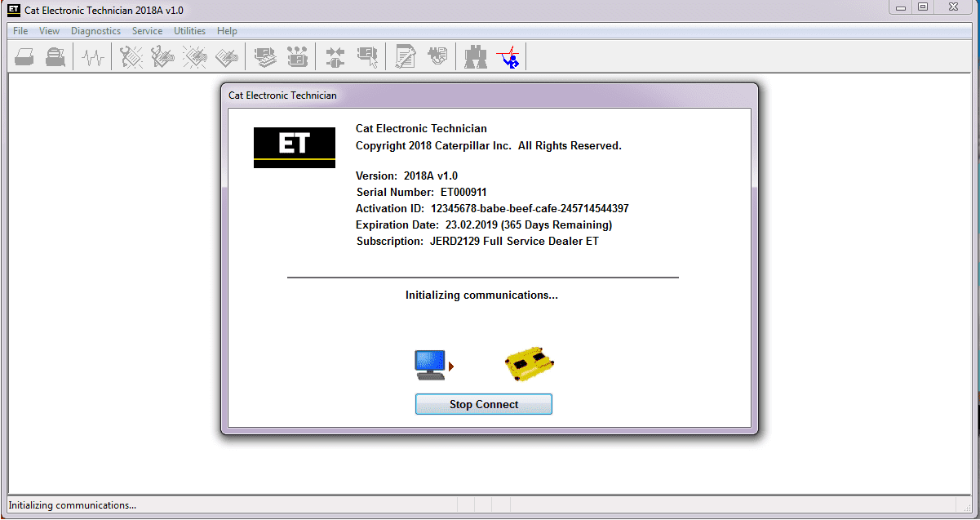Viewport: 980px width, 520px height.
Task: Minimize the Cat Electronic Technician window
Action: [899, 7]
